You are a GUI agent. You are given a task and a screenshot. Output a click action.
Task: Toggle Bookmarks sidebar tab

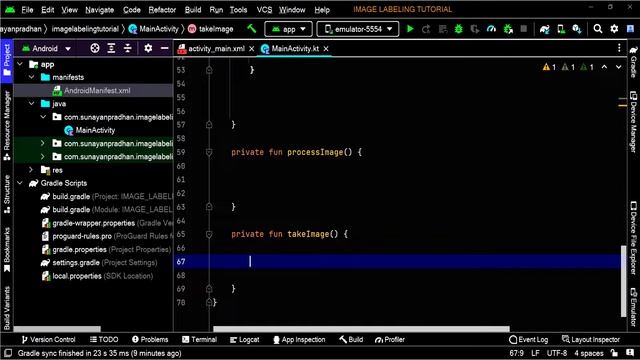pos(7,250)
